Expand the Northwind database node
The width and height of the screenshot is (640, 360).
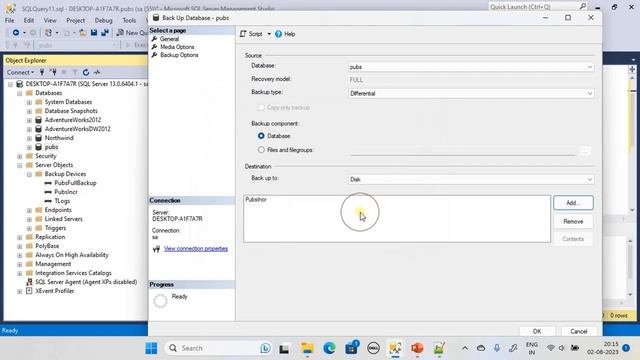click(x=29, y=138)
